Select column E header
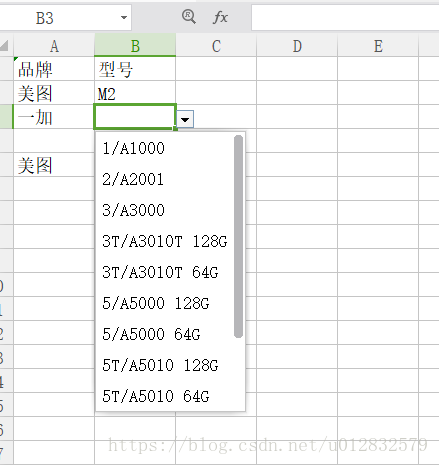Screen dimensions: 439x465 click(x=378, y=46)
